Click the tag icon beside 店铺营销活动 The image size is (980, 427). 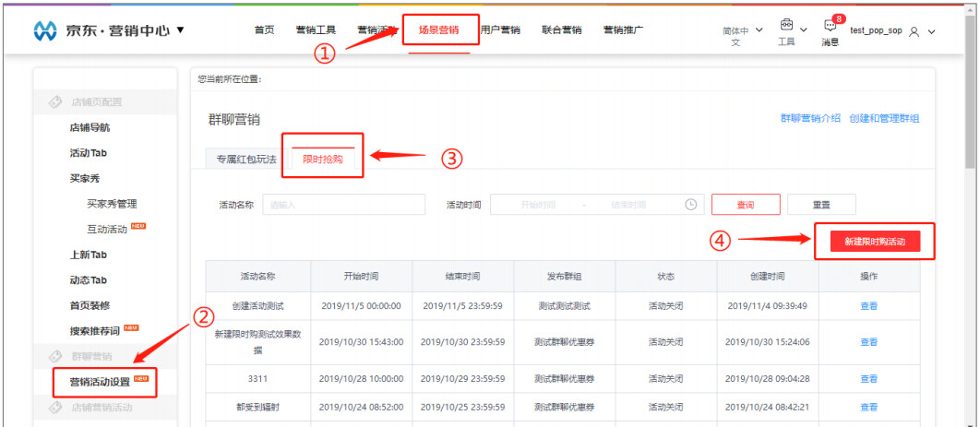point(55,407)
